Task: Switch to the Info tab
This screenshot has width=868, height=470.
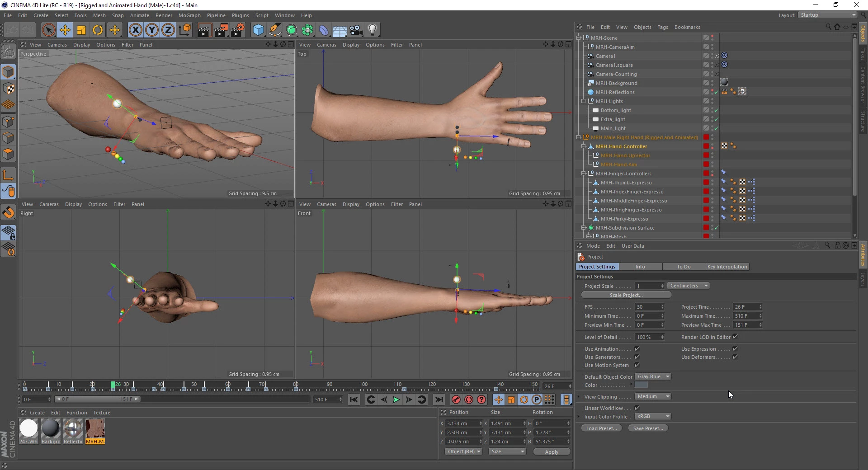Action: tap(640, 267)
